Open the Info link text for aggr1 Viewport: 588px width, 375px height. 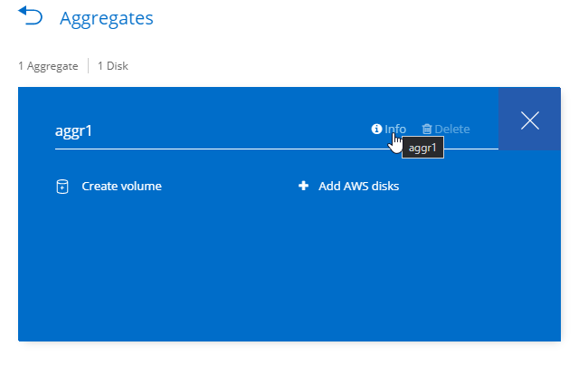click(395, 130)
